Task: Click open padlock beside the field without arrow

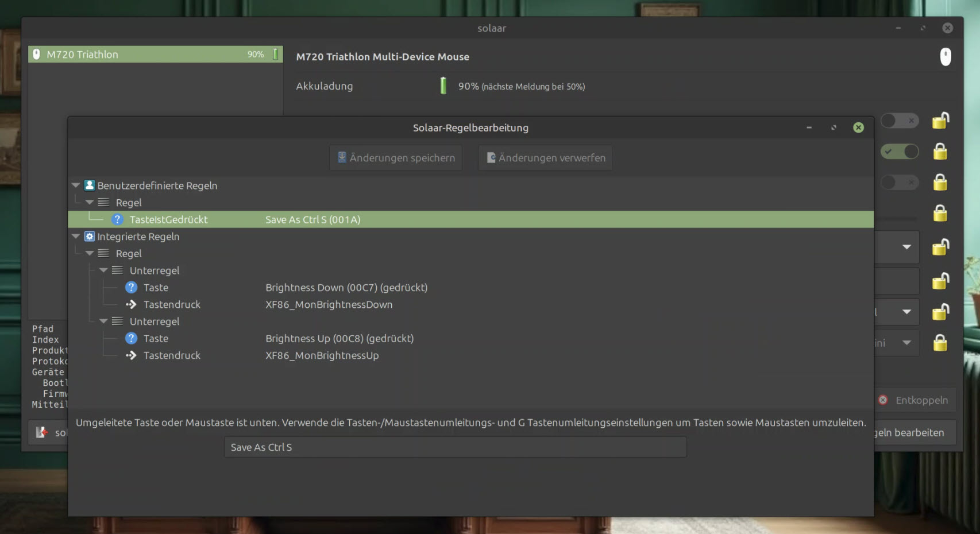Action: pyautogui.click(x=940, y=281)
